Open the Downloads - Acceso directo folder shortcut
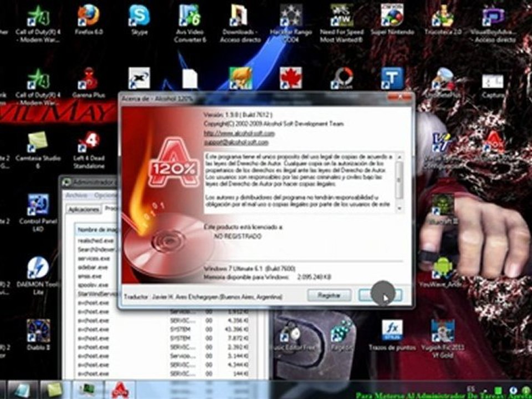 (240, 23)
